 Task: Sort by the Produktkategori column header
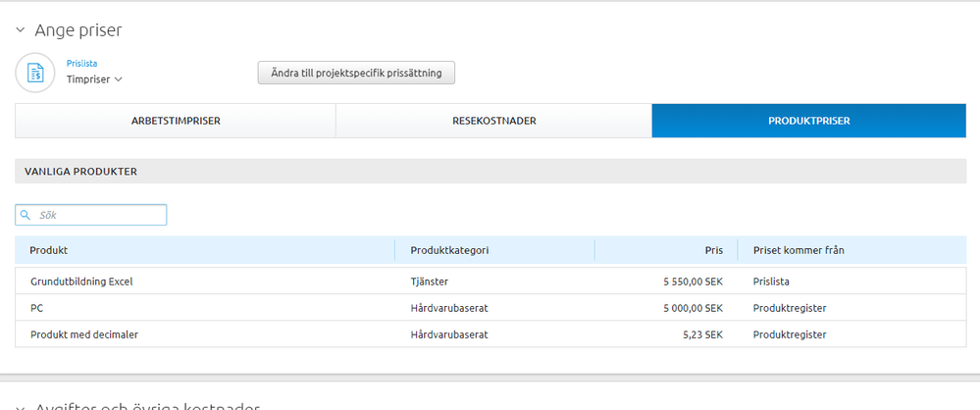[495, 250]
